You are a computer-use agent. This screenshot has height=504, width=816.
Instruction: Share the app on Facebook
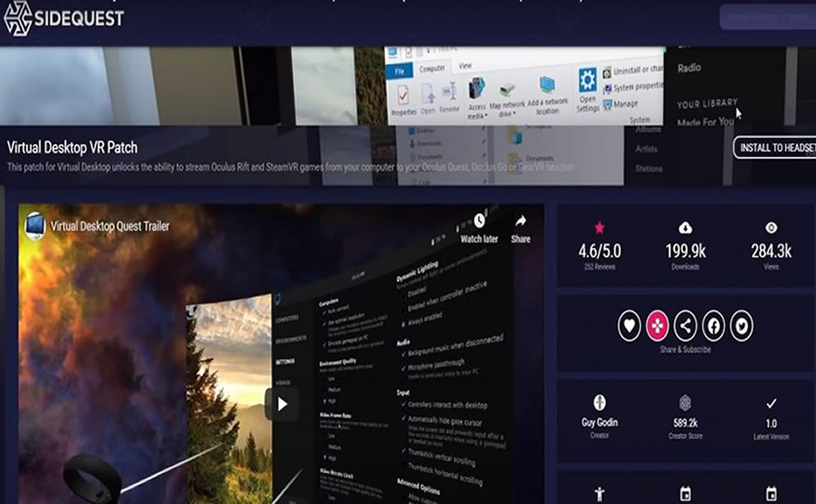click(x=714, y=325)
